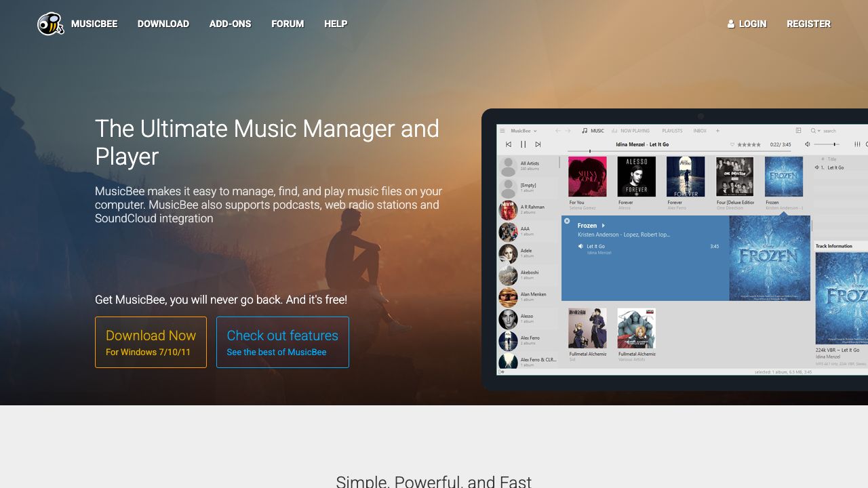
Task: Open the One Direction Four album cover
Action: tap(734, 177)
